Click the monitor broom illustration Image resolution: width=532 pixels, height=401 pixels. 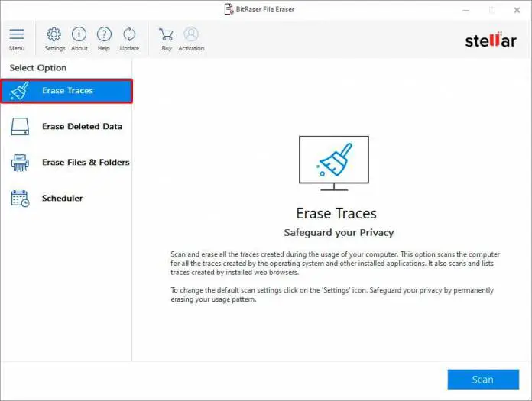[x=334, y=163]
